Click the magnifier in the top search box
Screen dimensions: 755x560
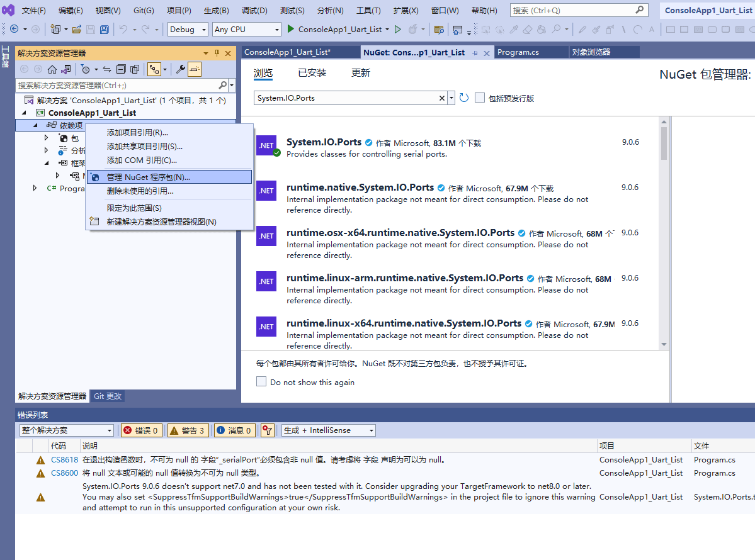pos(639,10)
